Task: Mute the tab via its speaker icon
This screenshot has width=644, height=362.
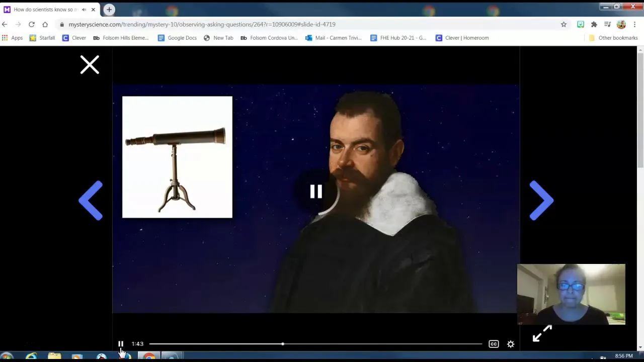Action: tap(84, 10)
